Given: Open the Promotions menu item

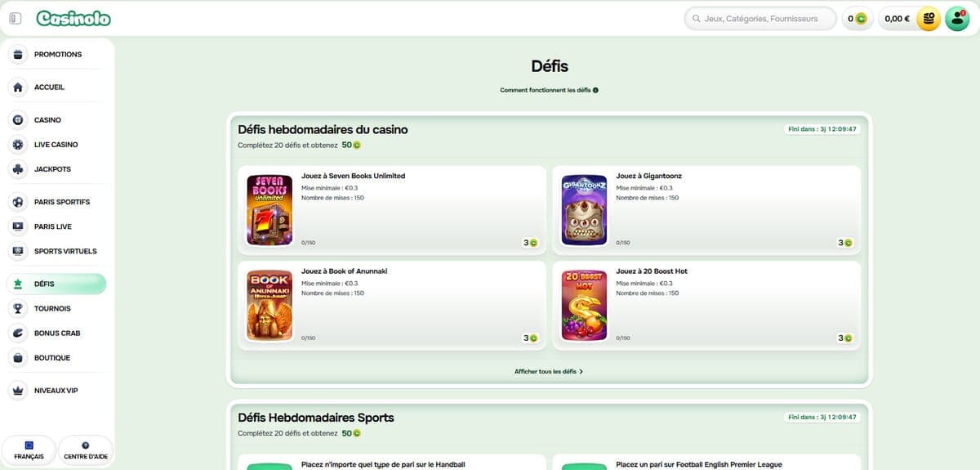Looking at the screenshot, I should tap(57, 55).
